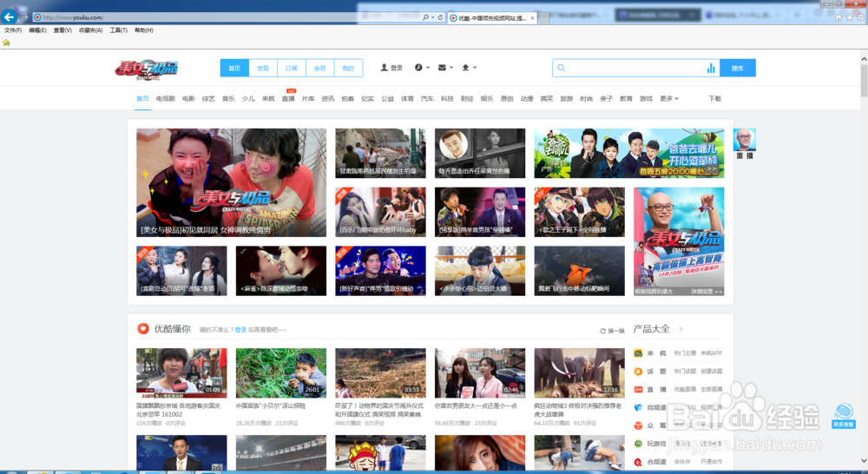Image resolution: width=868 pixels, height=474 pixels.
Task: Click the 热门主播 link in 来疯 row
Action: 685,353
